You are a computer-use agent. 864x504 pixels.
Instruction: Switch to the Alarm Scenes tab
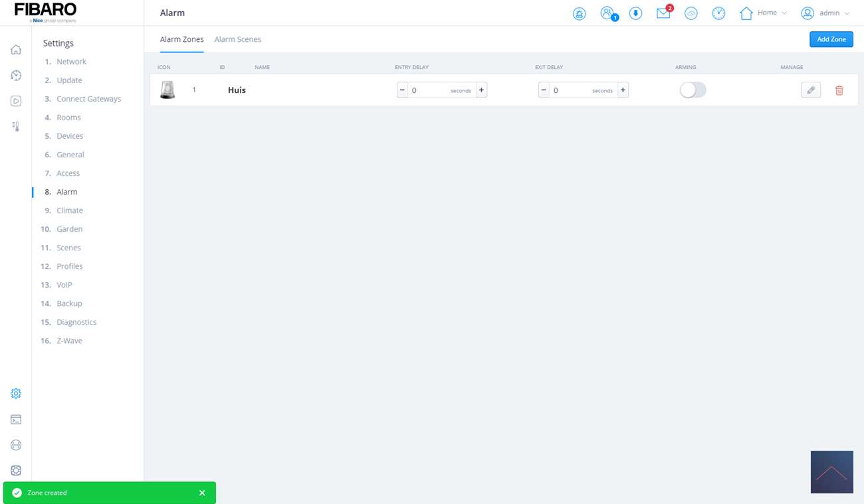[x=237, y=39]
